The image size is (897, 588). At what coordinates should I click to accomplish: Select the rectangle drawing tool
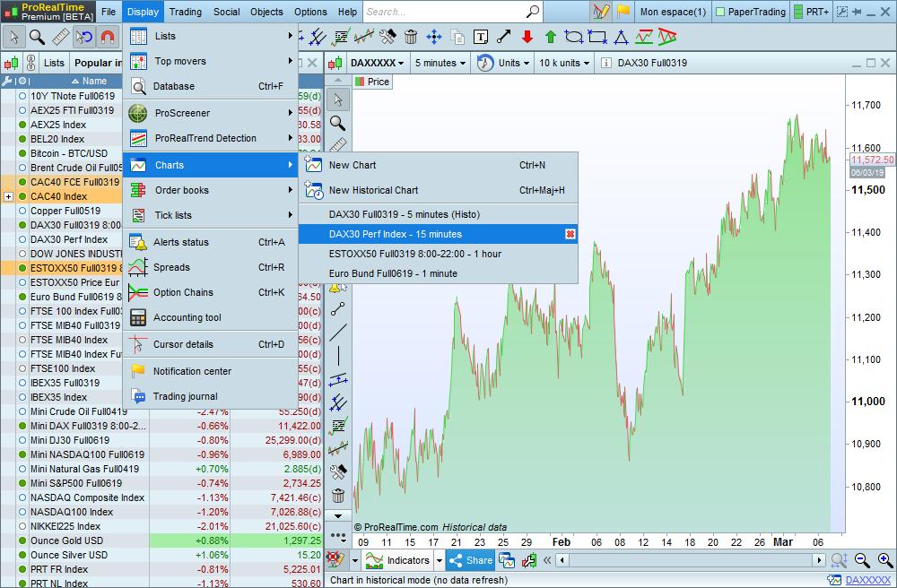(597, 37)
